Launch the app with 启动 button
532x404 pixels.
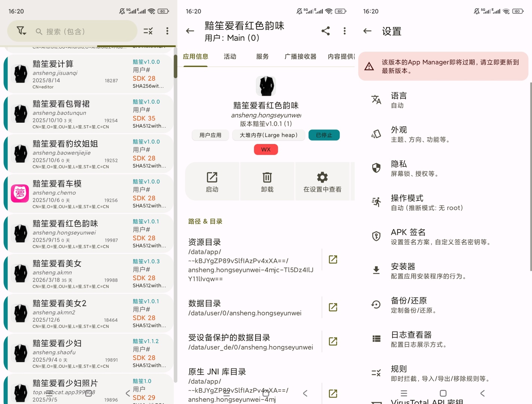point(212,181)
